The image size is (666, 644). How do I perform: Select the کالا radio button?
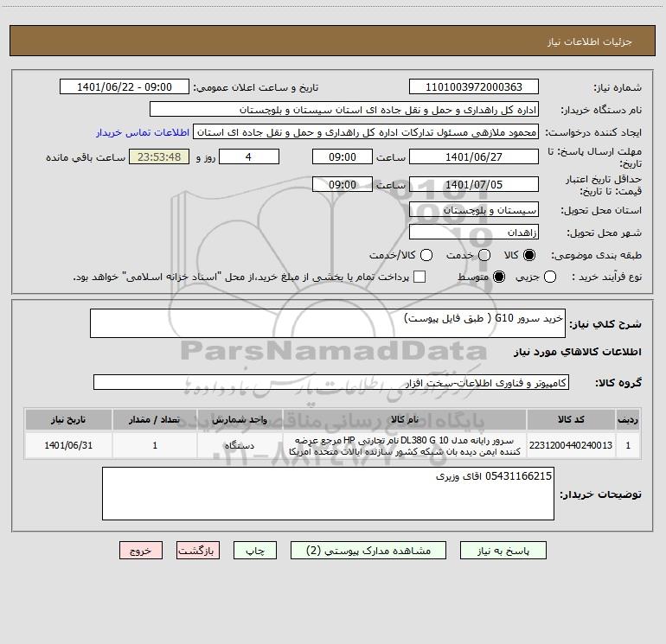pos(528,255)
